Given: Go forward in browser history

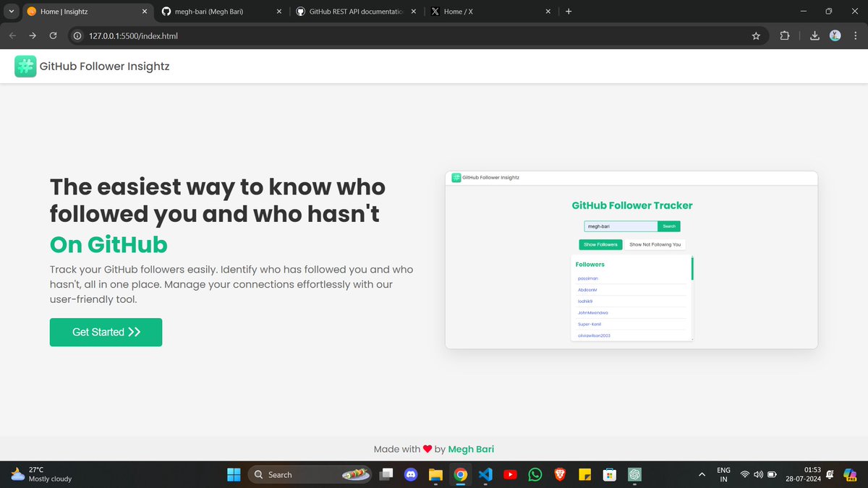Looking at the screenshot, I should point(33,35).
